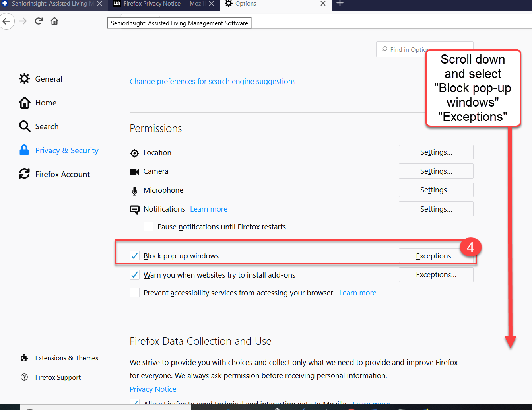Open Exceptions for Block pop-up windows
The image size is (532, 410).
[436, 256]
